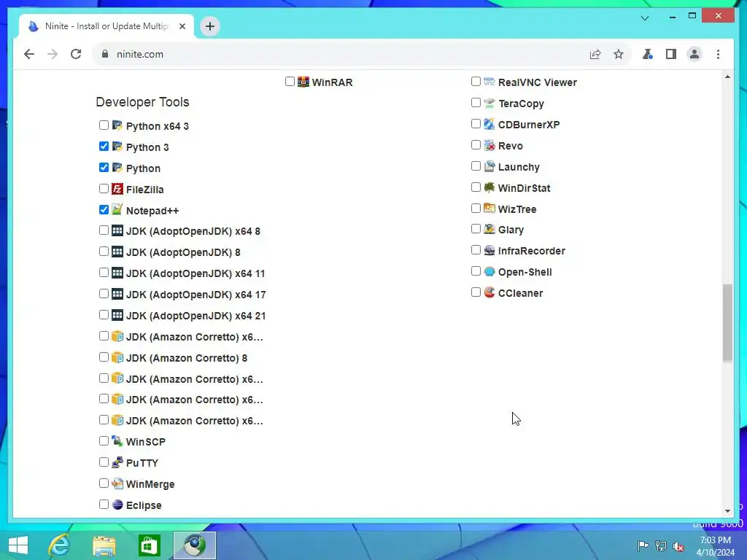The image size is (747, 560).
Task: Click the CDBurnerXP icon
Action: click(x=489, y=124)
